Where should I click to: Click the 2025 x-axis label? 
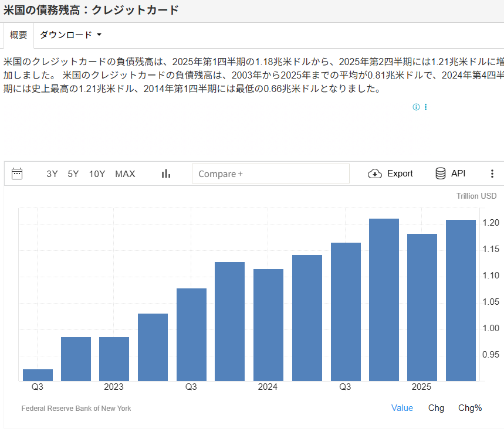coord(421,387)
